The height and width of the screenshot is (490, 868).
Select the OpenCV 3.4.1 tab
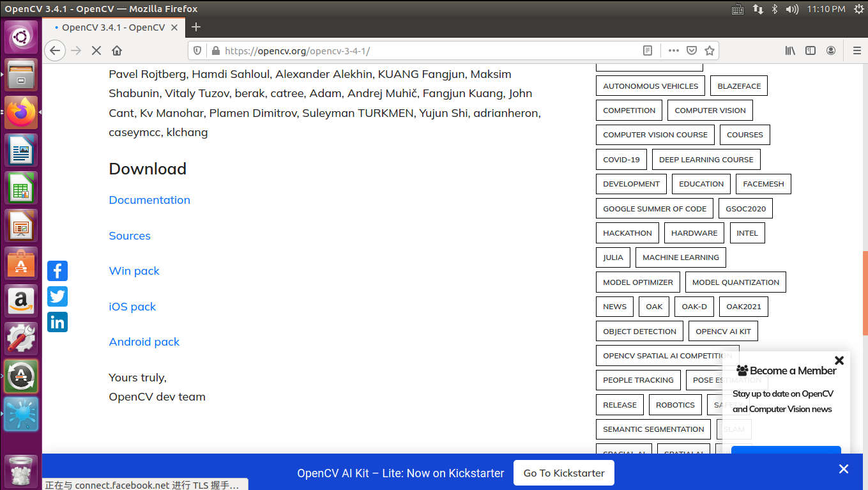112,27
